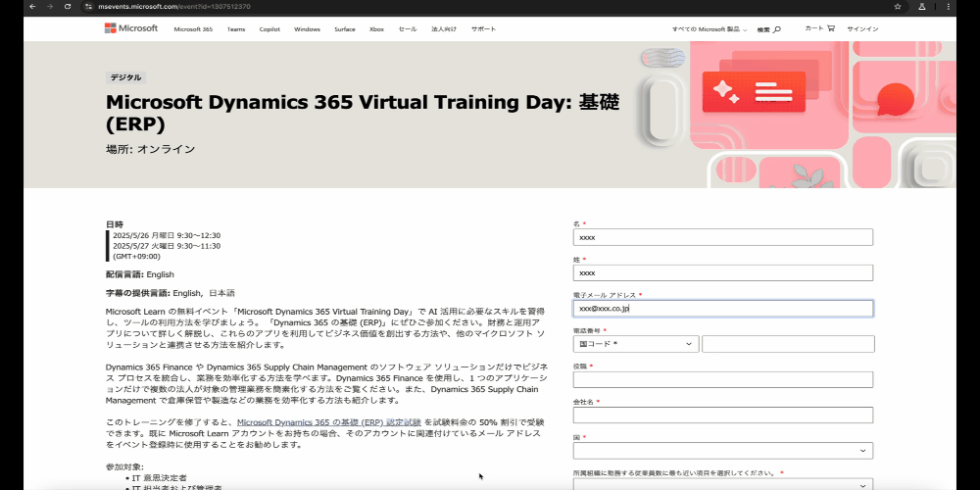Click the 姓 last name field
The image size is (980, 490).
point(723,273)
